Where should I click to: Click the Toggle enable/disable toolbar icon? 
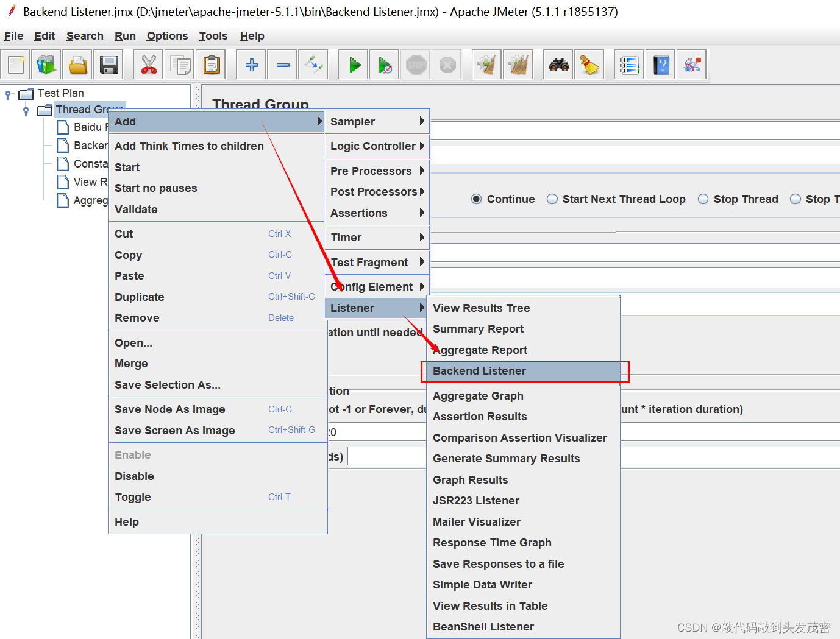point(314,65)
